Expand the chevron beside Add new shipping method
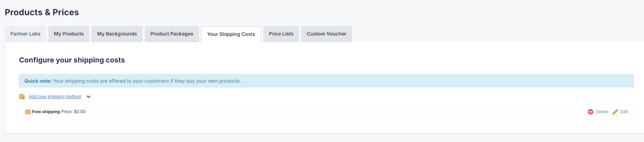The width and height of the screenshot is (644, 142). (88, 97)
